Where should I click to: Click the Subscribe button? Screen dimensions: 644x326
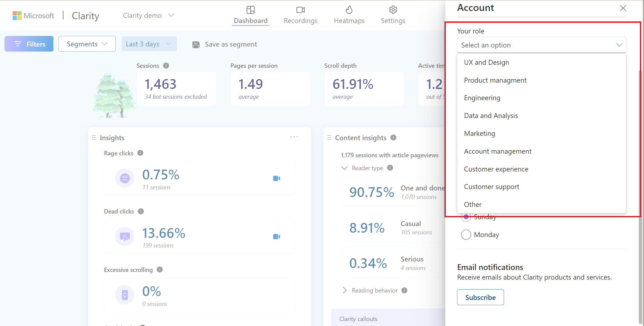click(x=480, y=297)
